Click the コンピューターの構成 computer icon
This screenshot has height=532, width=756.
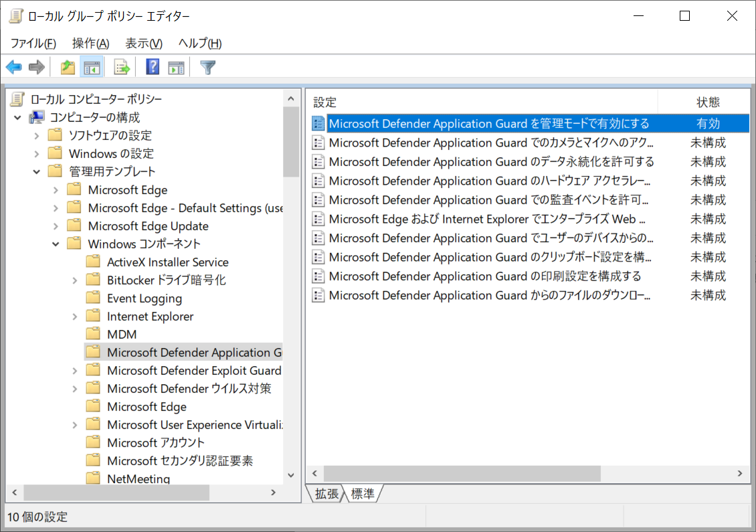(x=37, y=117)
